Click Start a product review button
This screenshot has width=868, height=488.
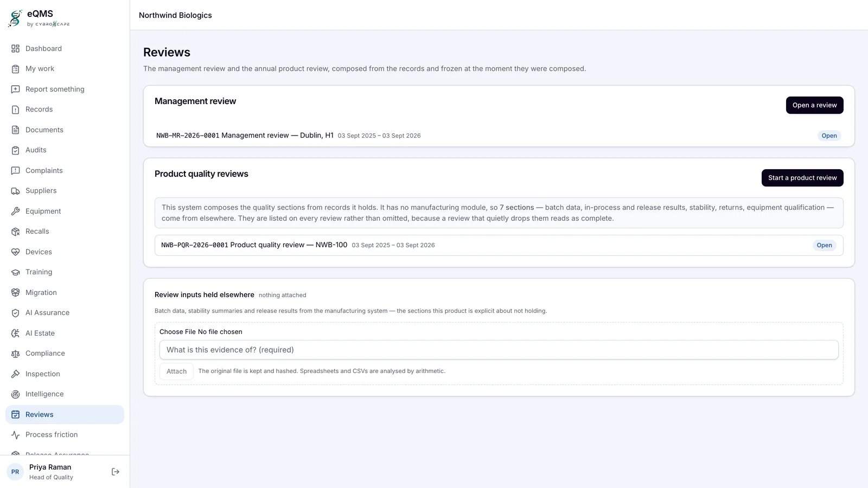[x=802, y=178]
